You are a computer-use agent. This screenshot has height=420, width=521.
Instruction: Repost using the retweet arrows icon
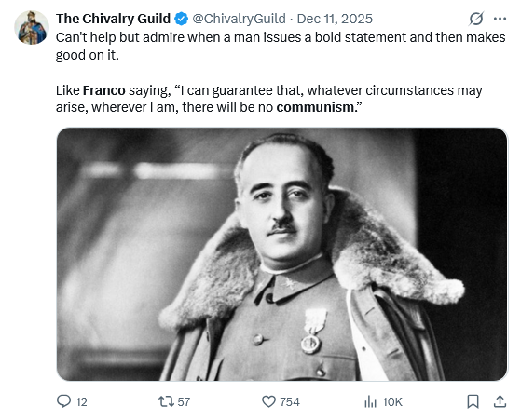(166, 401)
